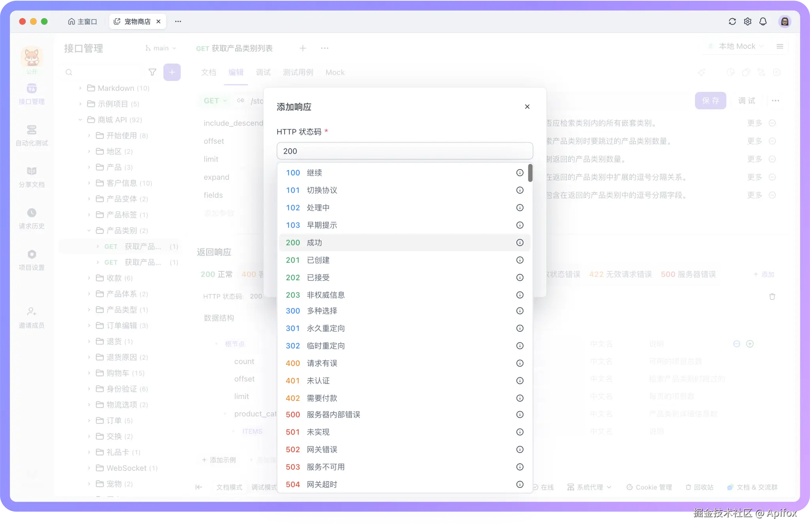Open settings via the gear icon
Image resolution: width=810 pixels, height=532 pixels.
tap(748, 21)
